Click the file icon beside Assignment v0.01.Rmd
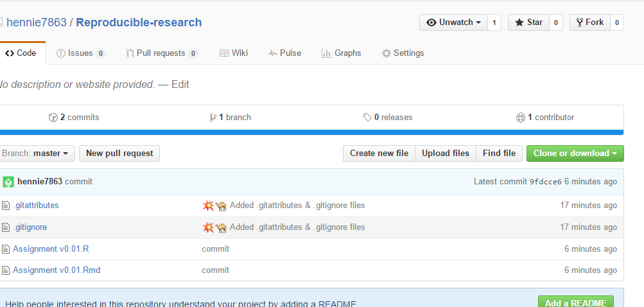The width and height of the screenshot is (644, 307). pyautogui.click(x=5, y=270)
